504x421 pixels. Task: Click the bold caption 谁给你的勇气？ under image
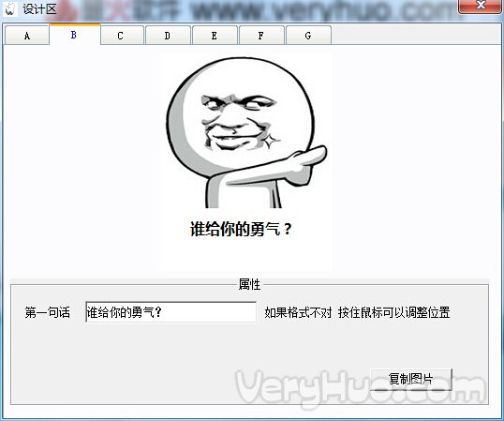[x=241, y=229]
